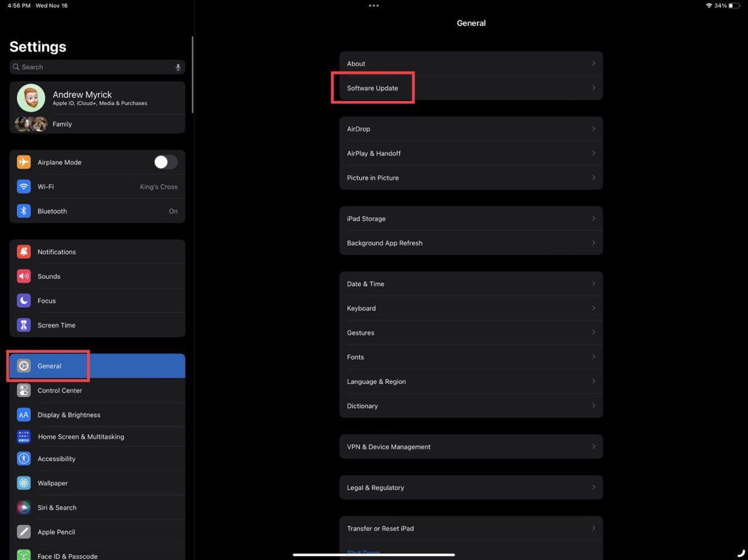
Task: Tap the Focus moon icon
Action: (x=23, y=301)
